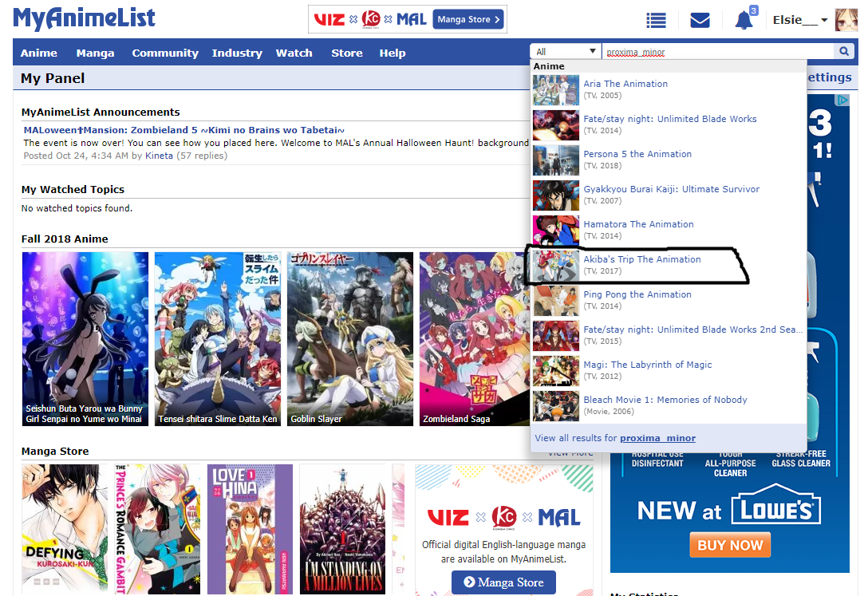Click the blue Manga Store button
The image size is (868, 596).
pos(503,582)
